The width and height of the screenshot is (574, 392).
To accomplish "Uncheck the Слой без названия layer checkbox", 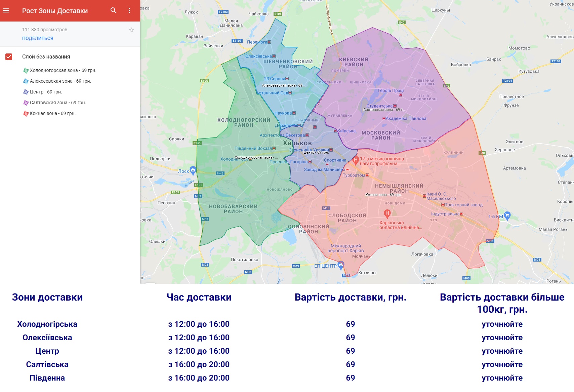I will [x=9, y=57].
